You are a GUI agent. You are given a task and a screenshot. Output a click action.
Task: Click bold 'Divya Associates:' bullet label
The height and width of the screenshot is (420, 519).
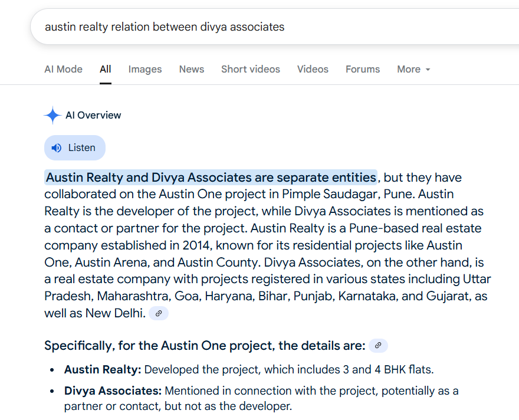coord(113,391)
